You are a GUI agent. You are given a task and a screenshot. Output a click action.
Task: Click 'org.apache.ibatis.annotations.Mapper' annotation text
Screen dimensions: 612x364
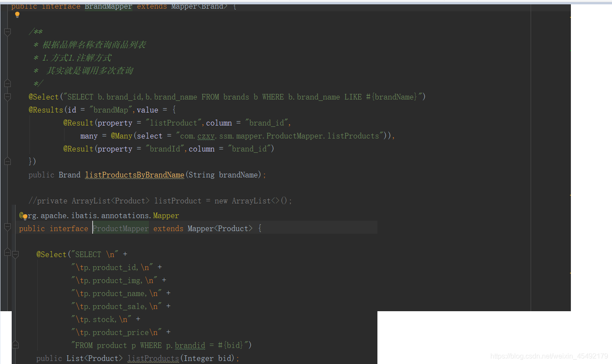pos(99,216)
